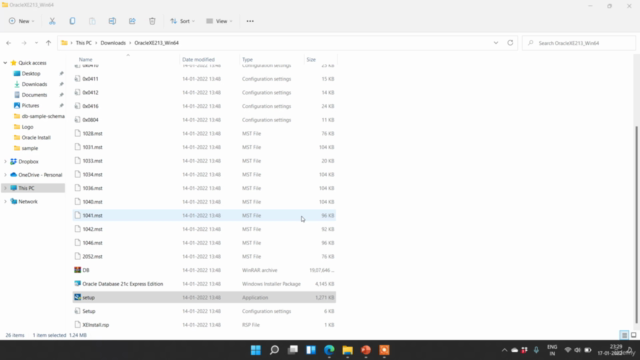Image resolution: width=640 pixels, height=360 pixels.
Task: Open taskbar Search magnifier
Action: (274, 350)
